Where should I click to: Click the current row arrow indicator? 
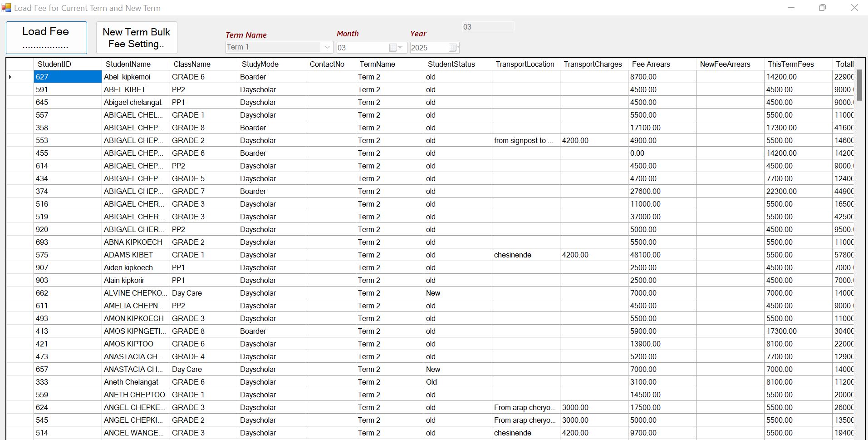pyautogui.click(x=10, y=77)
